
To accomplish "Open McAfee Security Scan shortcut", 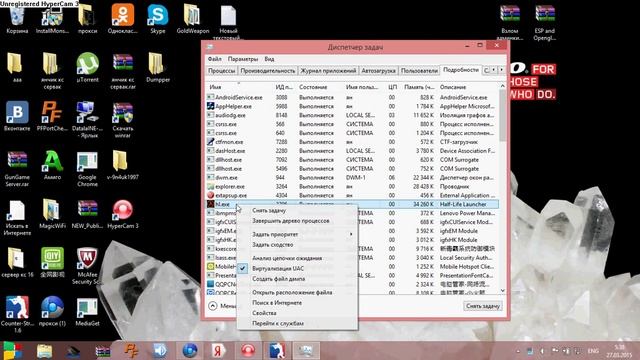I will [87, 265].
